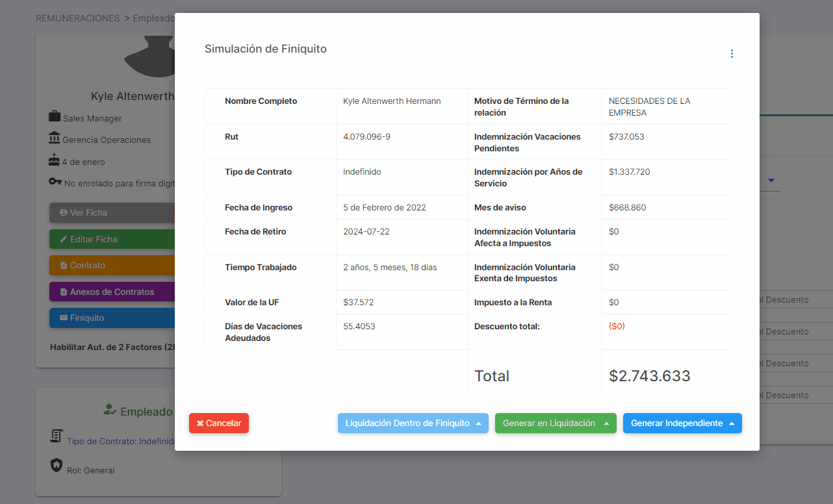Screen dimensions: 833x504
Task: Click the key icon for digital signature status
Action: click(x=55, y=182)
